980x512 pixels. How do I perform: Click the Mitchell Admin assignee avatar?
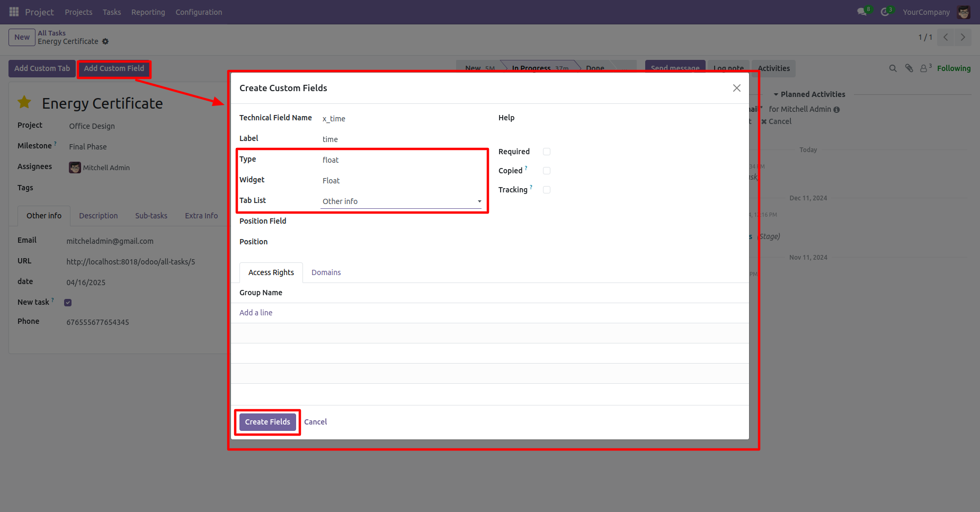[x=75, y=167]
